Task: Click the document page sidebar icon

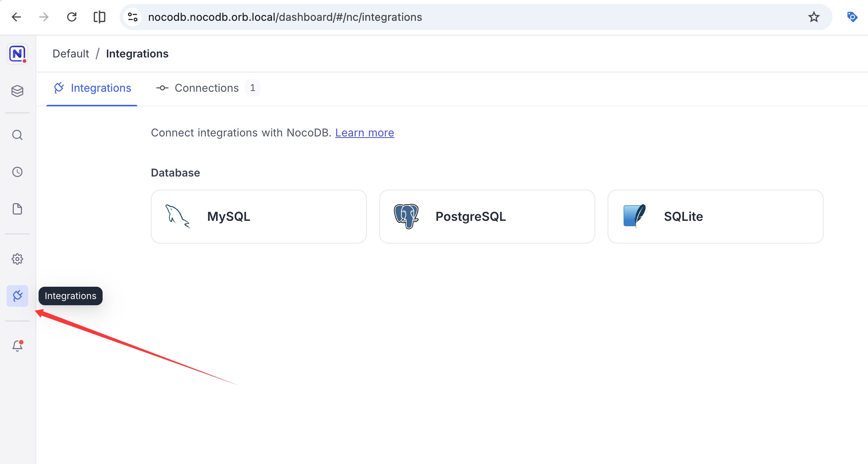Action: click(x=17, y=209)
